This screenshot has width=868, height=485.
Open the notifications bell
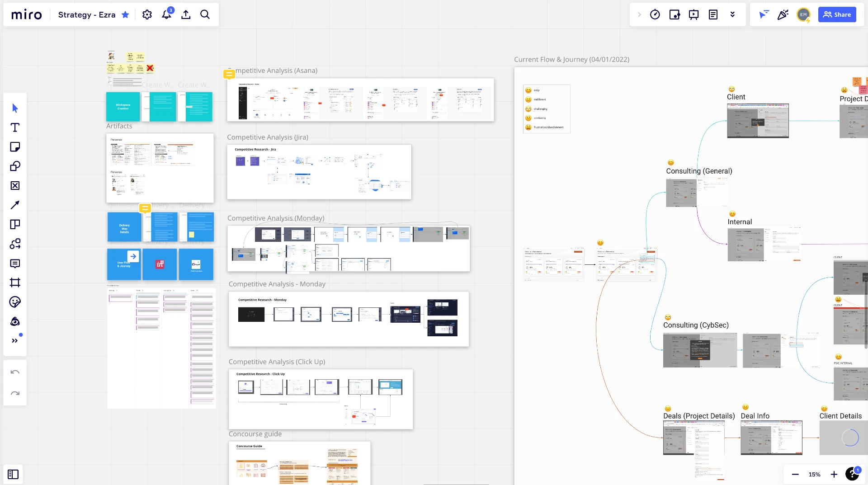tap(166, 15)
